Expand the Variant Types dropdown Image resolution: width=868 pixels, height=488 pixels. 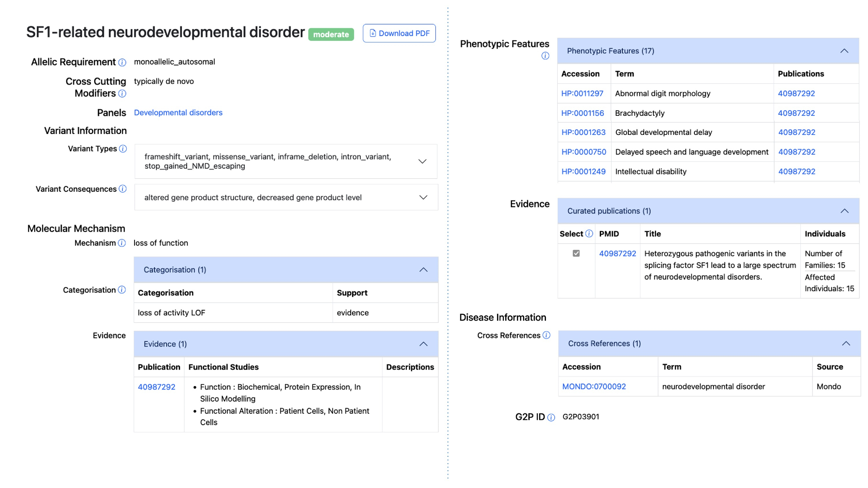(422, 161)
